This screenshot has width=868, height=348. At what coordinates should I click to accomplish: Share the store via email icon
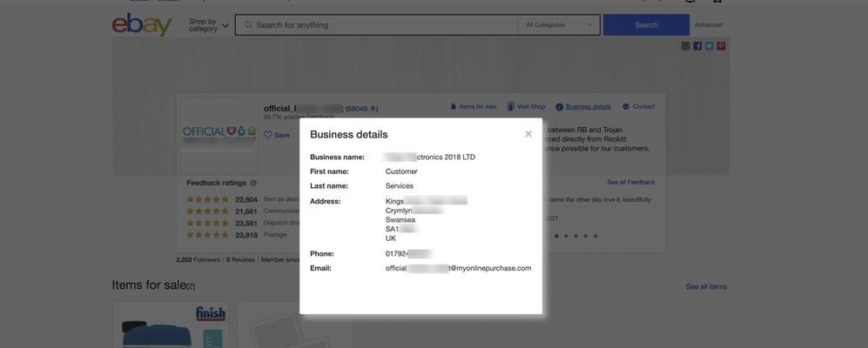(685, 46)
